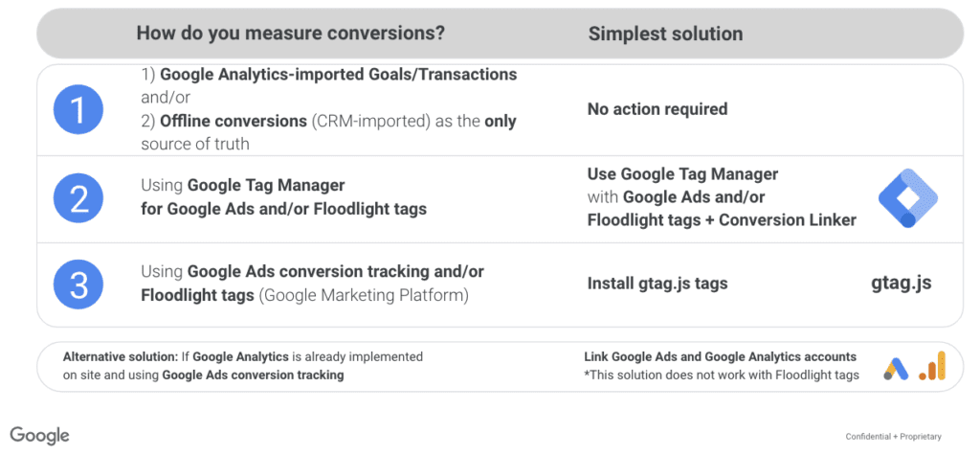Click the blue number 1 circle
This screenshot has width=980, height=456.
(79, 111)
